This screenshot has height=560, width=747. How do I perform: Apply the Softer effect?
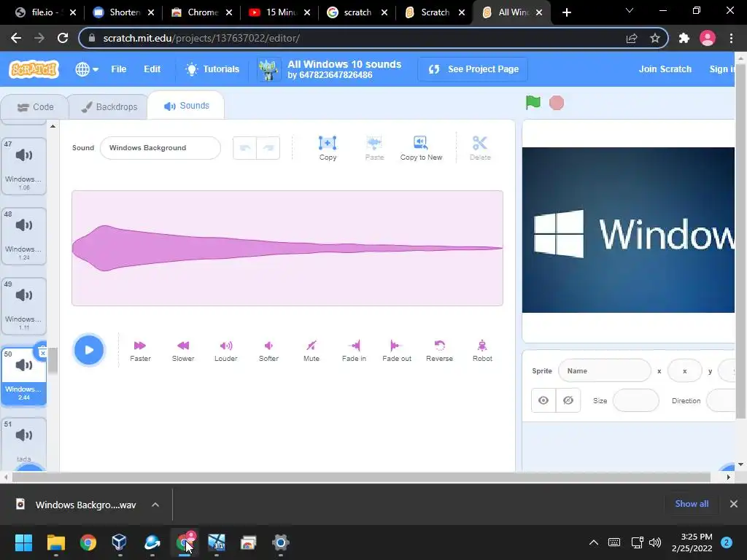coord(268,351)
